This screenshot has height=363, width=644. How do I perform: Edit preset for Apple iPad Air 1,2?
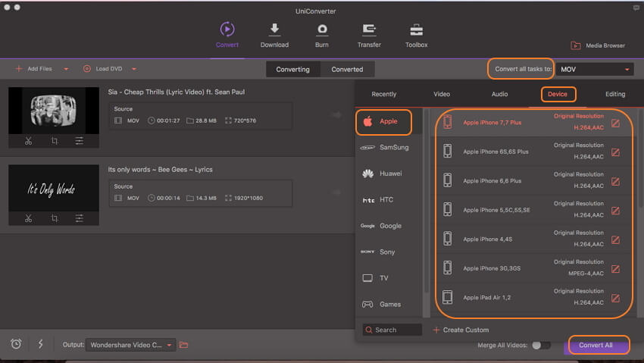pyautogui.click(x=615, y=298)
